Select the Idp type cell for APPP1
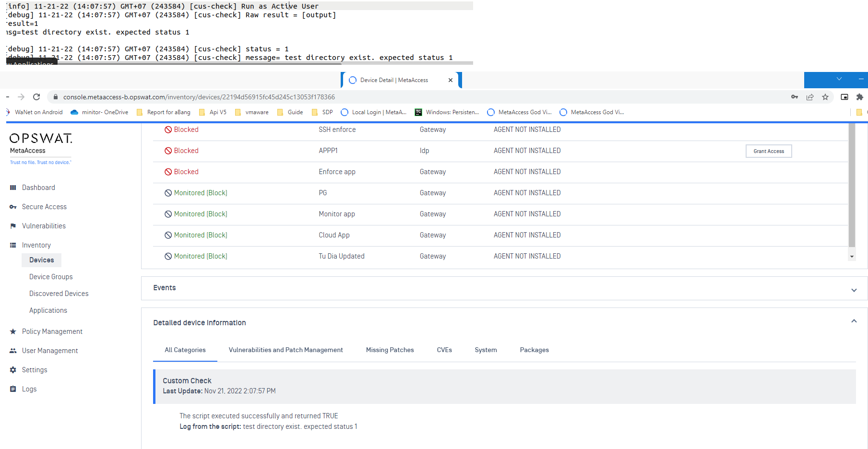This screenshot has width=868, height=449. (x=425, y=151)
